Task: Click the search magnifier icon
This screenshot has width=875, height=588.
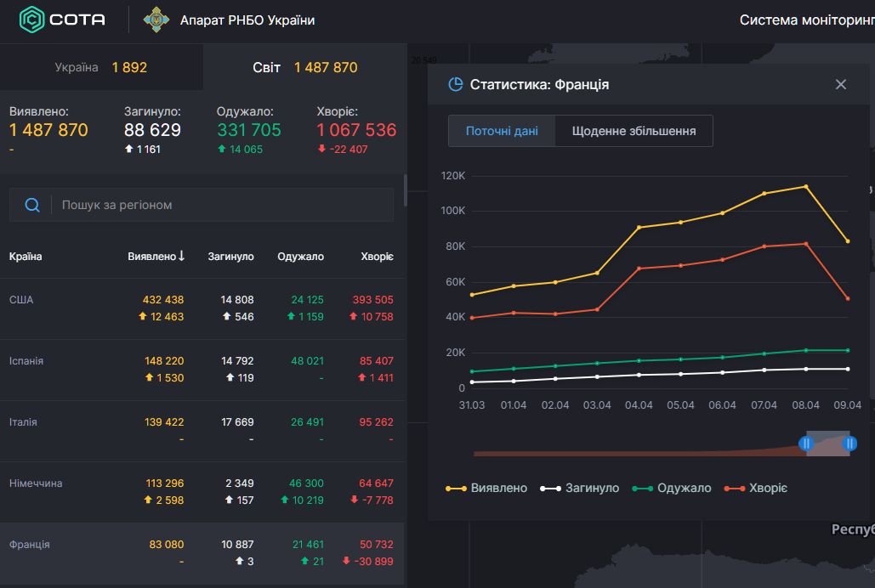Action: click(x=32, y=205)
